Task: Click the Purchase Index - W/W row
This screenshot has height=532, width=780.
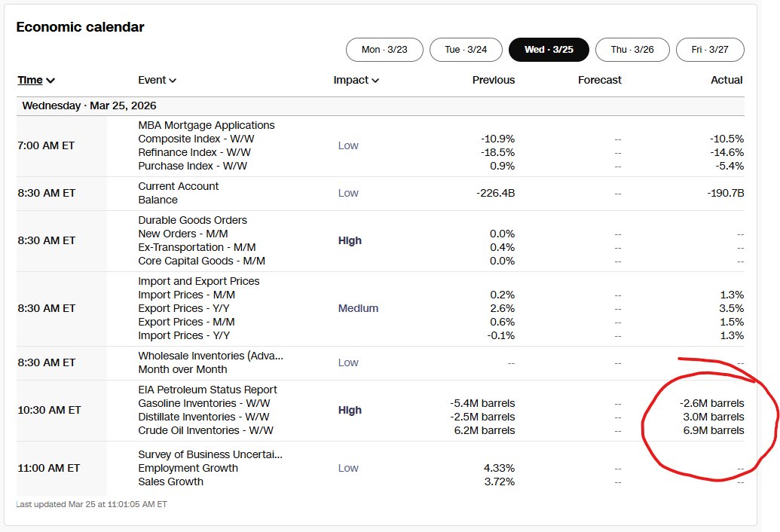Action: coord(192,166)
